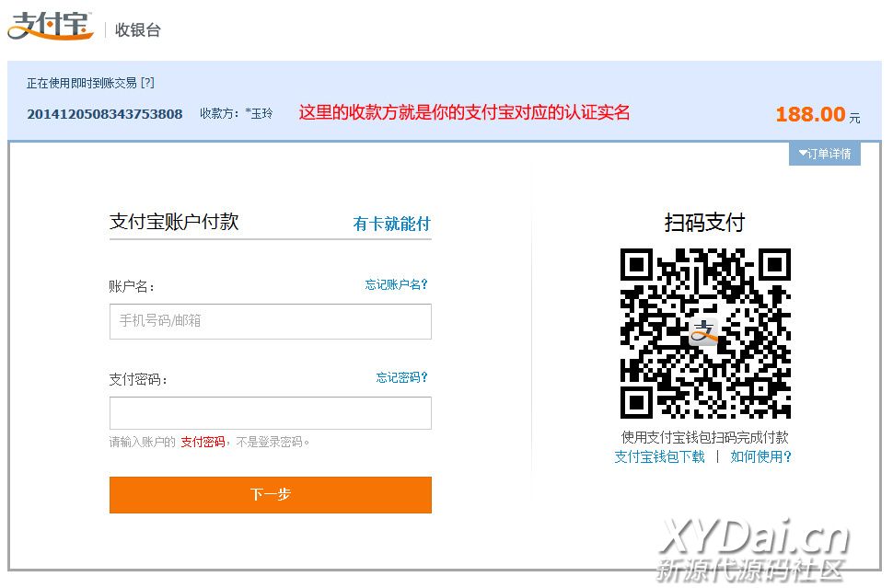Image resolution: width=893 pixels, height=588 pixels.
Task: Click the 188.00 元 payment amount
Action: [816, 115]
